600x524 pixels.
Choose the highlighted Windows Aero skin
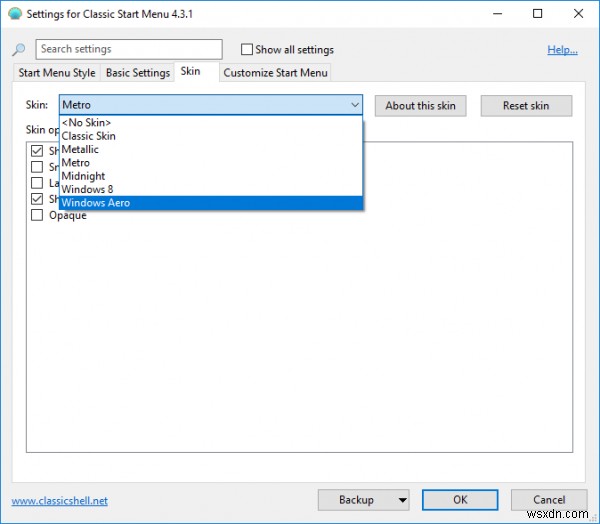(x=211, y=203)
